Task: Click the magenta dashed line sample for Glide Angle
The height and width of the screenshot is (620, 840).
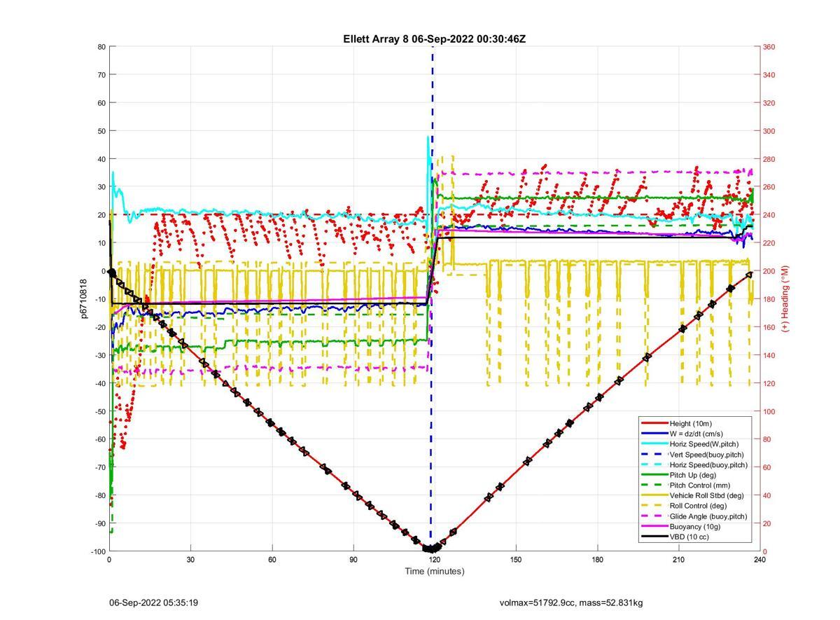Action: tap(654, 516)
